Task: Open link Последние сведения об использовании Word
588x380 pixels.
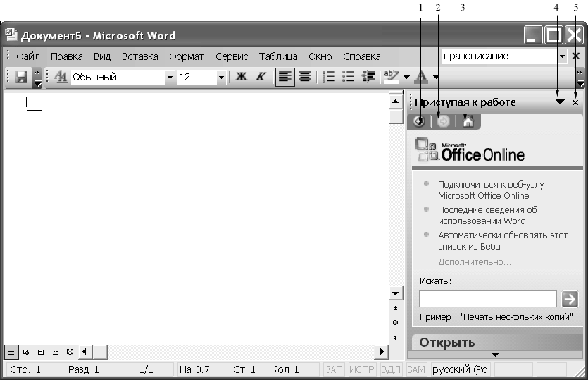Action: click(x=487, y=215)
